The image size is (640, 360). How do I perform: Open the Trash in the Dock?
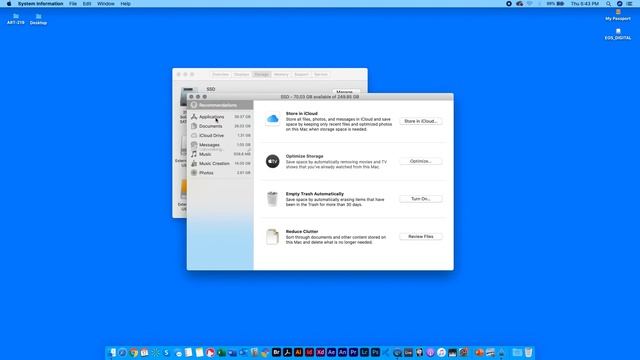529,352
